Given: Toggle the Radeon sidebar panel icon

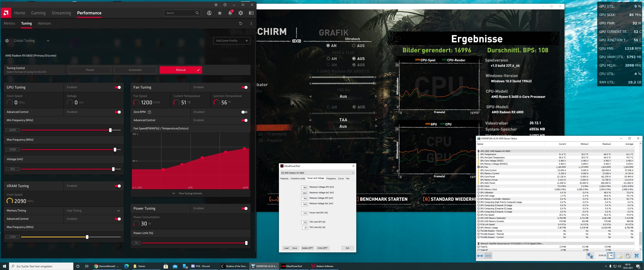Looking at the screenshot, I should (x=251, y=13).
